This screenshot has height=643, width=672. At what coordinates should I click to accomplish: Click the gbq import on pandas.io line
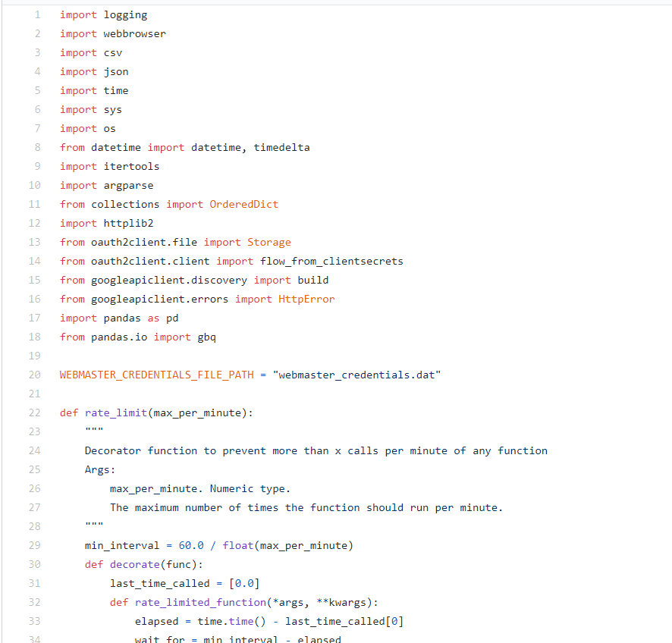tap(206, 337)
